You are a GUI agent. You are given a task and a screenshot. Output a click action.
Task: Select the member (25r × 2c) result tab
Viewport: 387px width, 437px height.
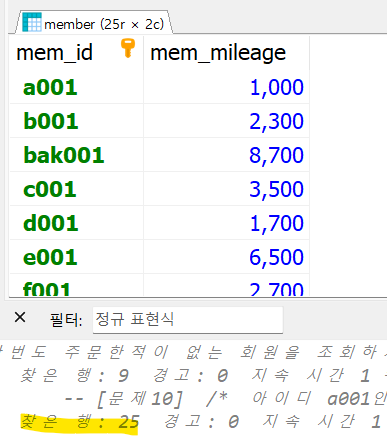(94, 23)
